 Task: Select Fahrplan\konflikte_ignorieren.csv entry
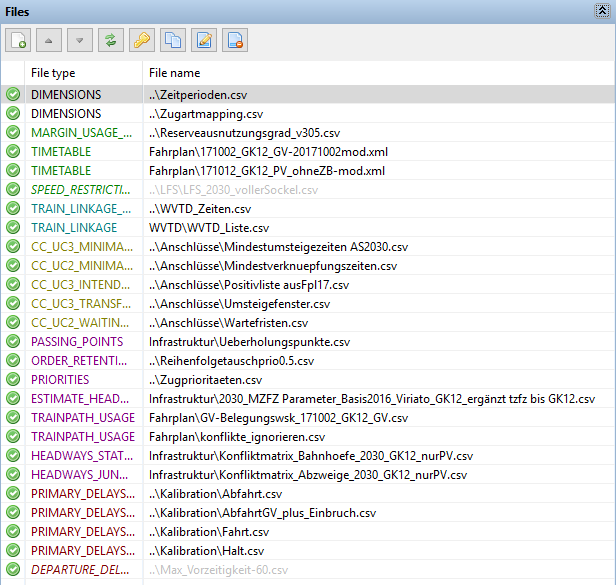click(x=237, y=436)
